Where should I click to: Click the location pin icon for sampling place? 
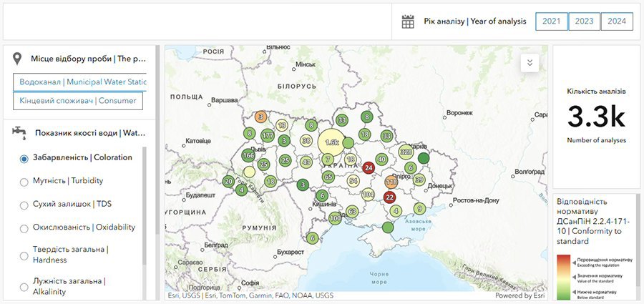19,59
